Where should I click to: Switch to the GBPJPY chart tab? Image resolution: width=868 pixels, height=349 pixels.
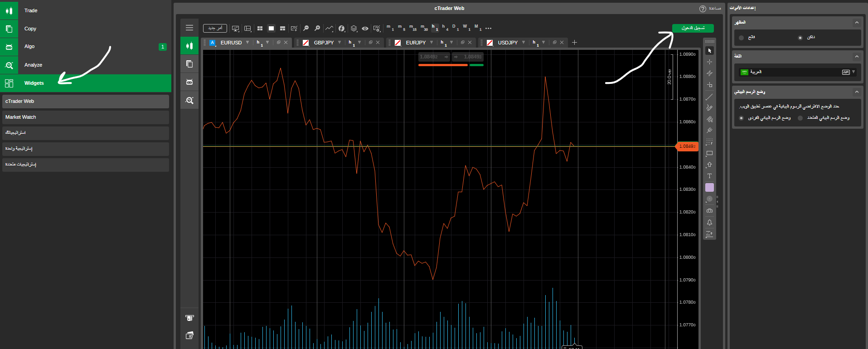pyautogui.click(x=324, y=43)
